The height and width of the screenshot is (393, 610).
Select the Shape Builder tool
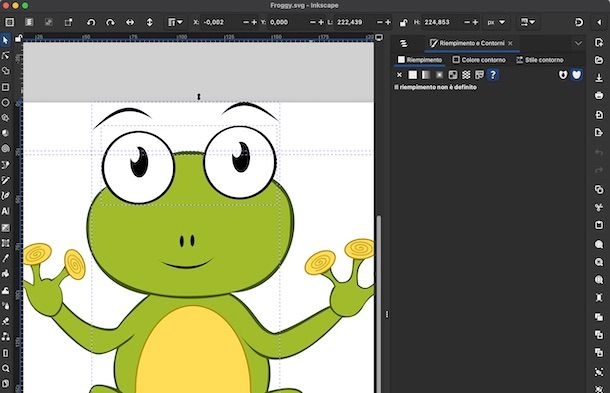5,71
